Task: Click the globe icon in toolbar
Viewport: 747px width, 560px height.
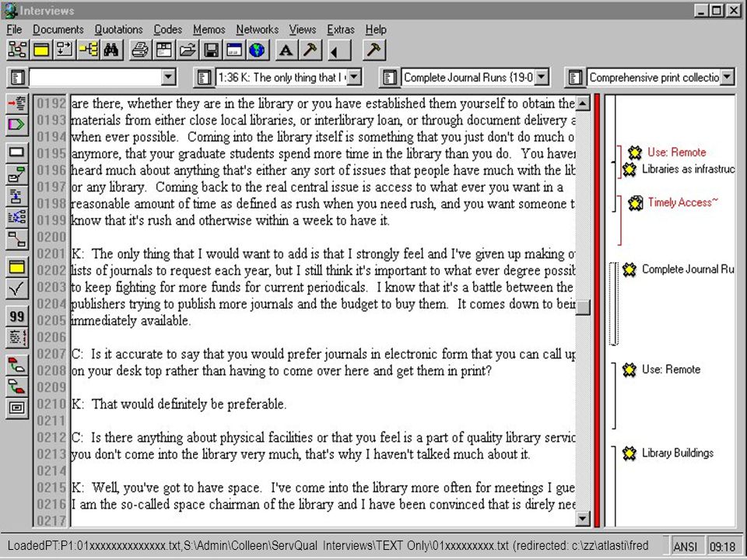Action: pos(258,50)
